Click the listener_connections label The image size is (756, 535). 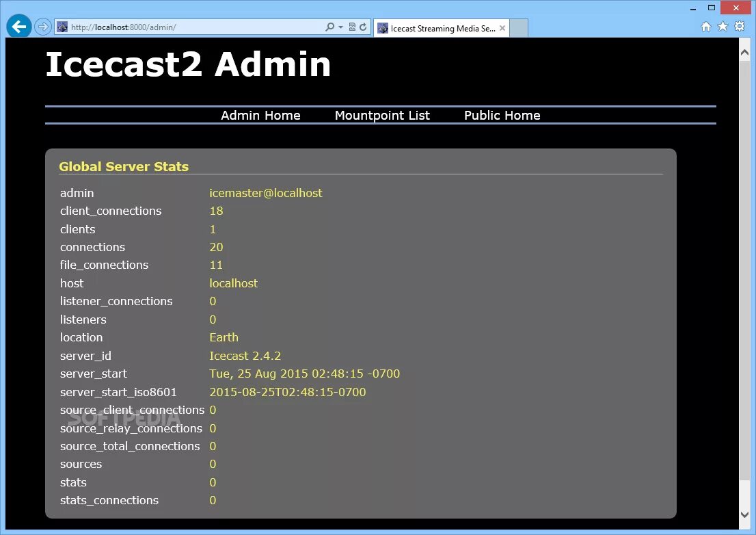point(116,301)
